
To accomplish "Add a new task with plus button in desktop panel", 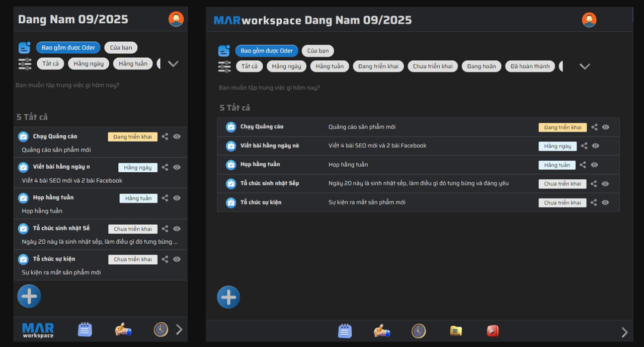I will 228,297.
